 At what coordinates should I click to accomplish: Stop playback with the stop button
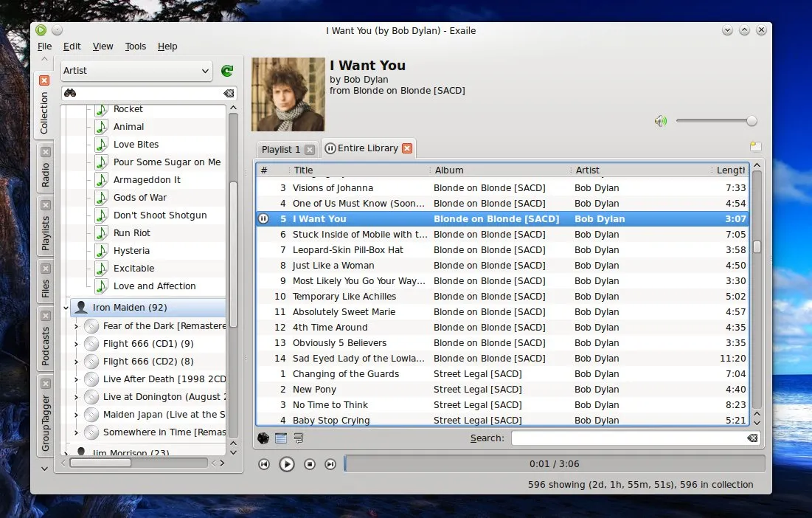pos(310,464)
